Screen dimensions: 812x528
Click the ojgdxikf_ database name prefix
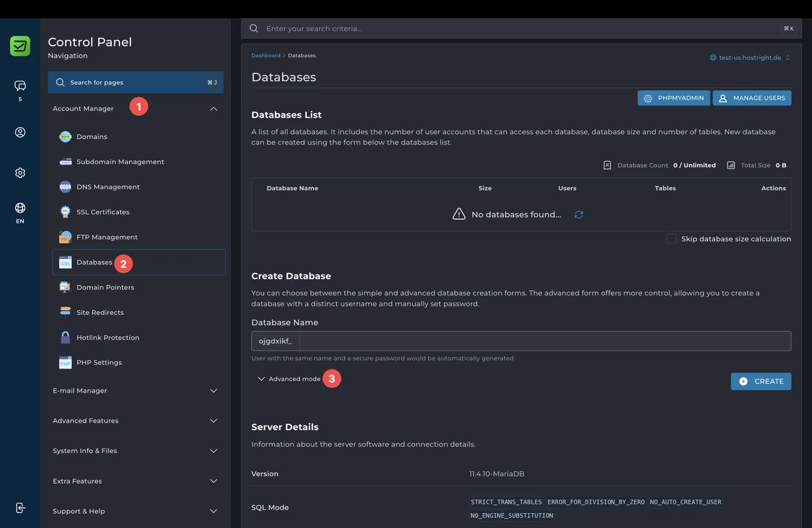(276, 341)
